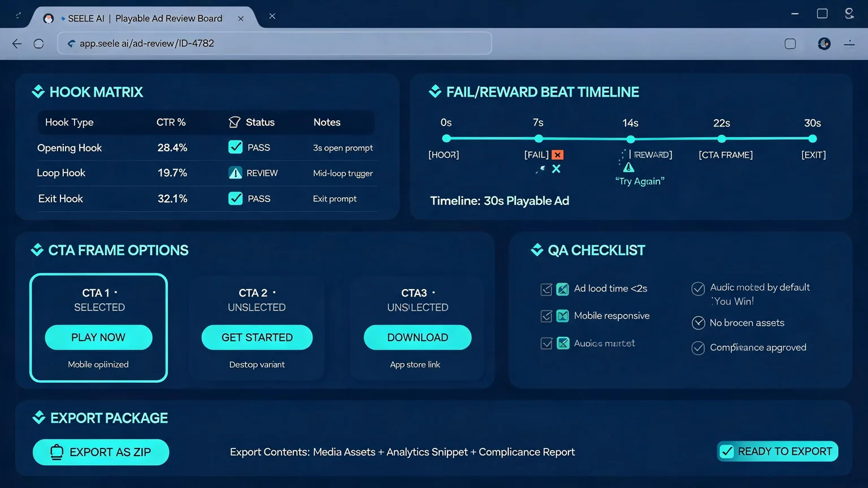This screenshot has width=868, height=488.
Task: Click the [EXIT] beat label
Action: click(x=814, y=155)
